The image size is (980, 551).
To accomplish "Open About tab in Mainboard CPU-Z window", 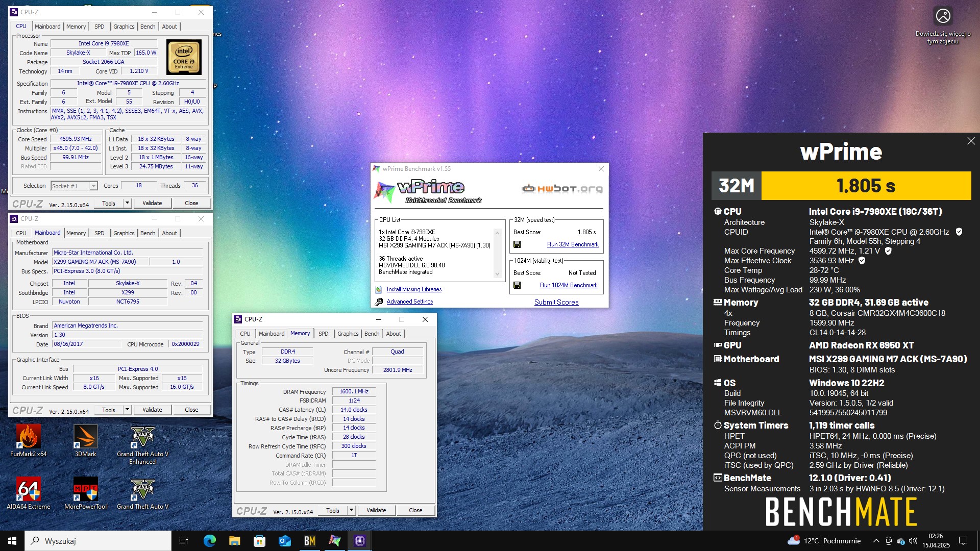I will [x=169, y=233].
